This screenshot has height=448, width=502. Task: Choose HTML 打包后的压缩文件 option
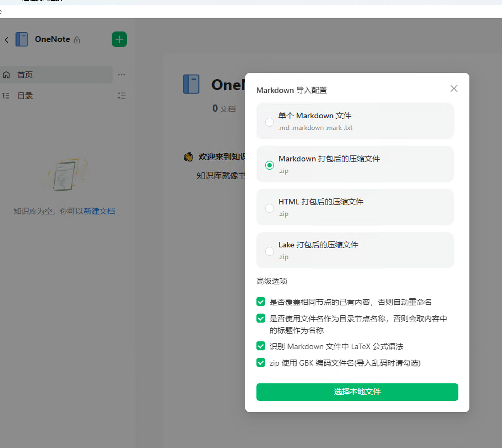click(x=270, y=208)
